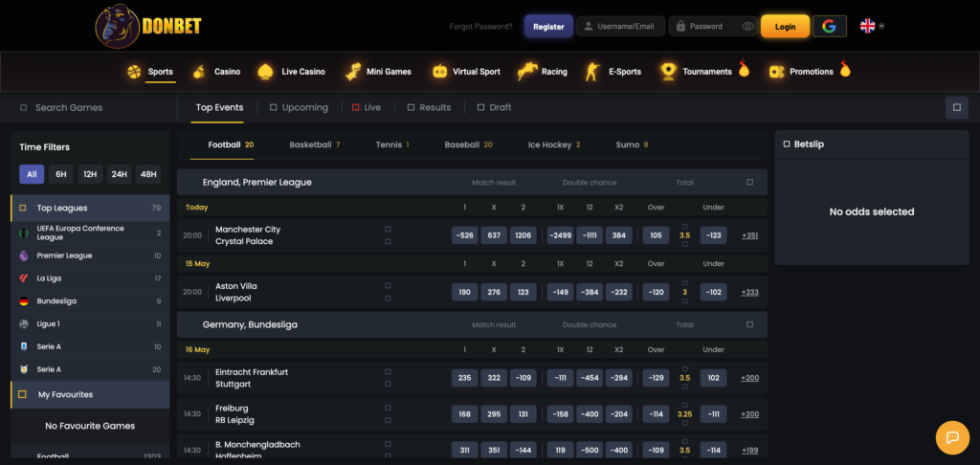Viewport: 980px width, 465px height.
Task: Click Ligue 1 icon
Action: (x=24, y=323)
